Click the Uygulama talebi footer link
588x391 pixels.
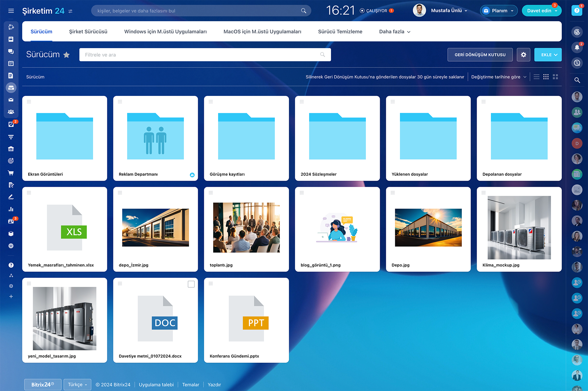(x=156, y=385)
